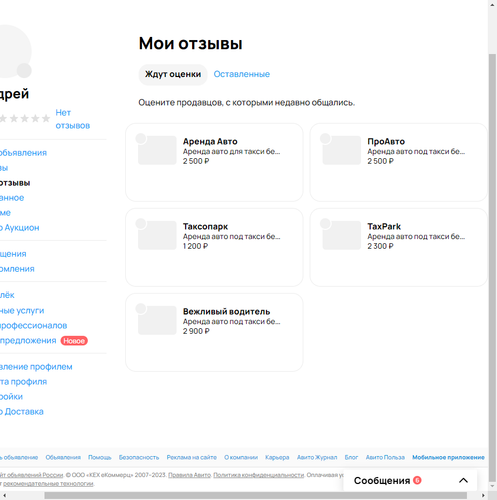Click the Мои отзывы heading
The height and width of the screenshot is (500, 497).
(191, 44)
